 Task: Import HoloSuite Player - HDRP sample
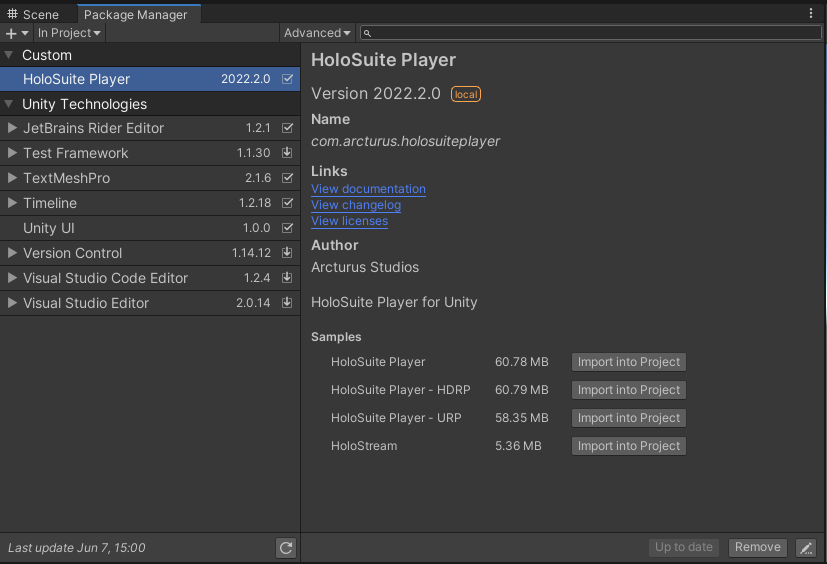coord(629,390)
